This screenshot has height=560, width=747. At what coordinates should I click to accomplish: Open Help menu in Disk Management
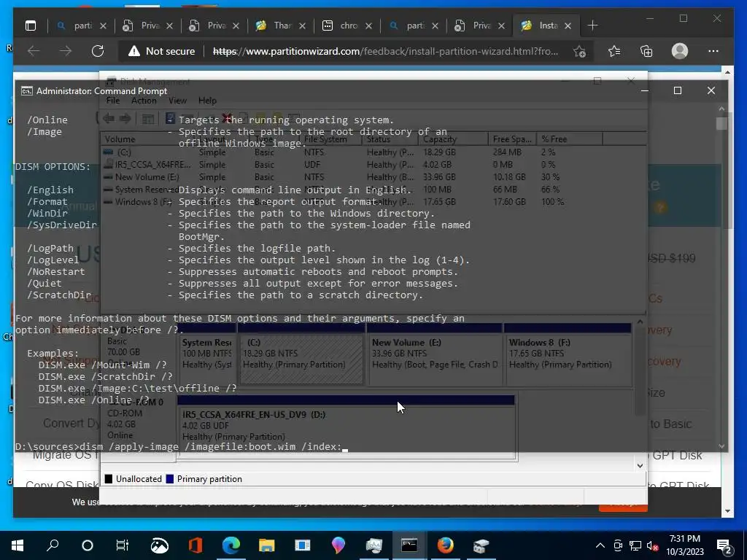click(x=207, y=101)
